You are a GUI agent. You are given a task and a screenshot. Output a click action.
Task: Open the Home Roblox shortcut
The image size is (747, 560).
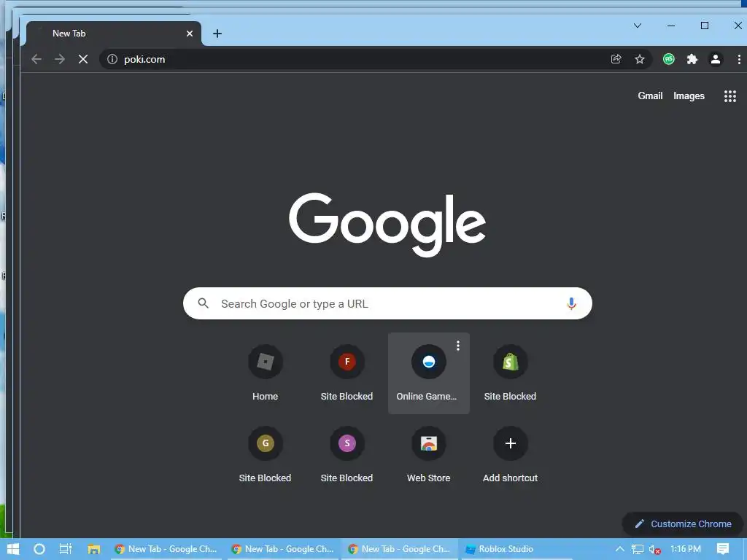click(266, 373)
